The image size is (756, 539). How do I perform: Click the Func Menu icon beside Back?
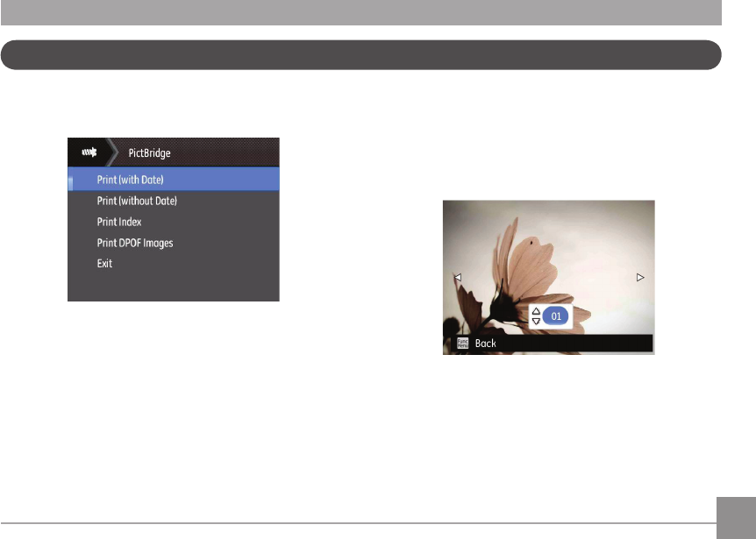coord(463,343)
